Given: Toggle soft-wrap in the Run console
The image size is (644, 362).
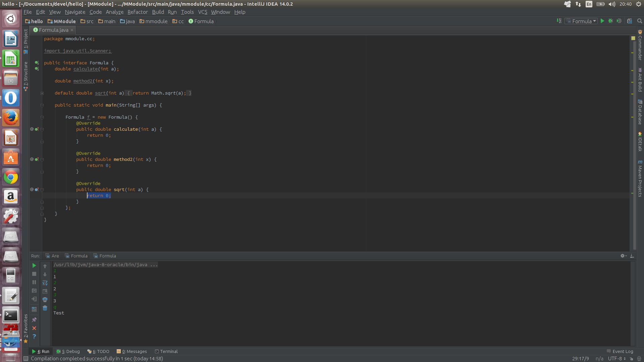Looking at the screenshot, I should coord(45,283).
